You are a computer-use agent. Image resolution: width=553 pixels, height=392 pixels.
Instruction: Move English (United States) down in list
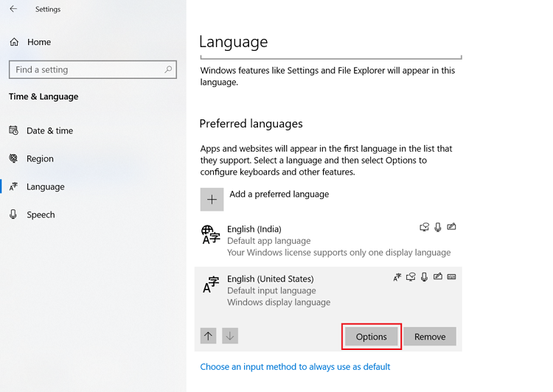click(230, 336)
